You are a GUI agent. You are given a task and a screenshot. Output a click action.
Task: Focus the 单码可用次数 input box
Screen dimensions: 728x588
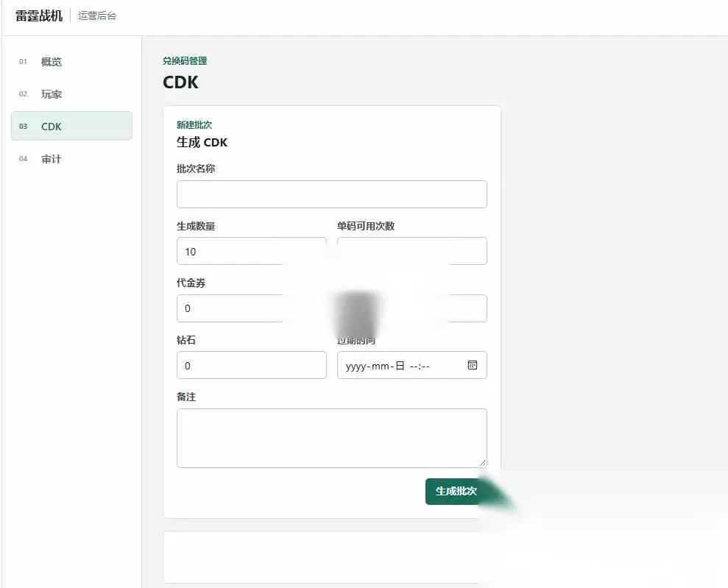pos(411,251)
